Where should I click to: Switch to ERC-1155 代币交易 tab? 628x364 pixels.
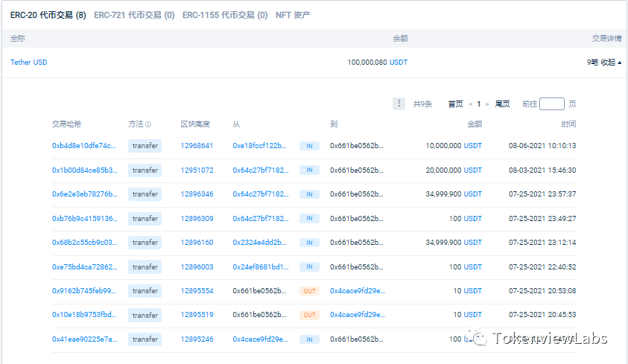tap(225, 15)
